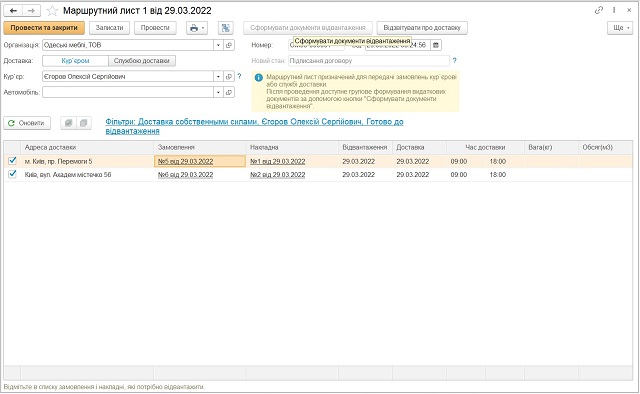The image size is (640, 394).
Task: Open the printer dropdown button
Action: [x=197, y=28]
